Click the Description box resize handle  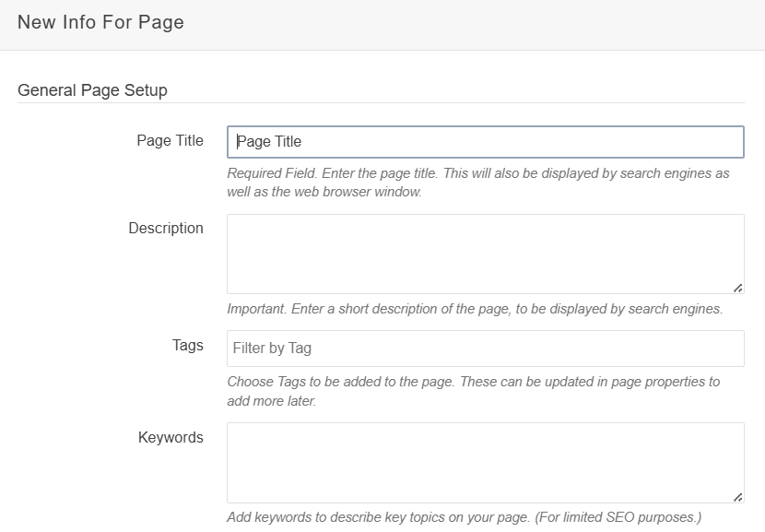(737, 288)
